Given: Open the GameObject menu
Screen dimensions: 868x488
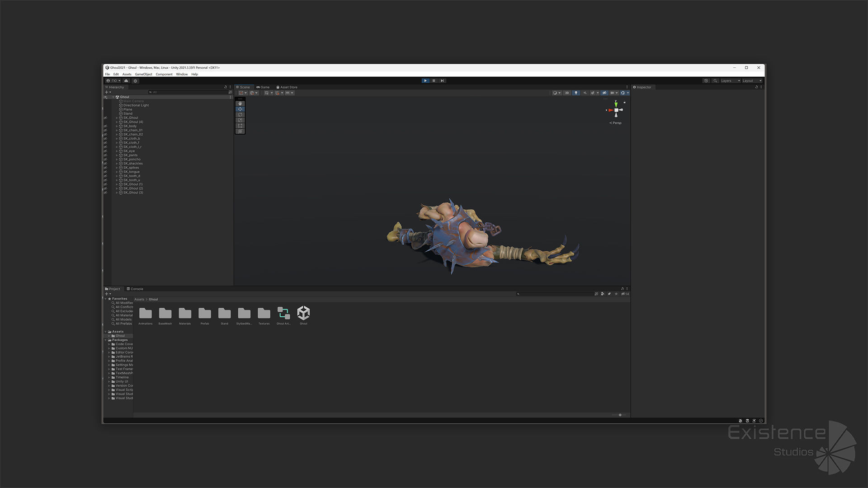Looking at the screenshot, I should click(x=143, y=74).
